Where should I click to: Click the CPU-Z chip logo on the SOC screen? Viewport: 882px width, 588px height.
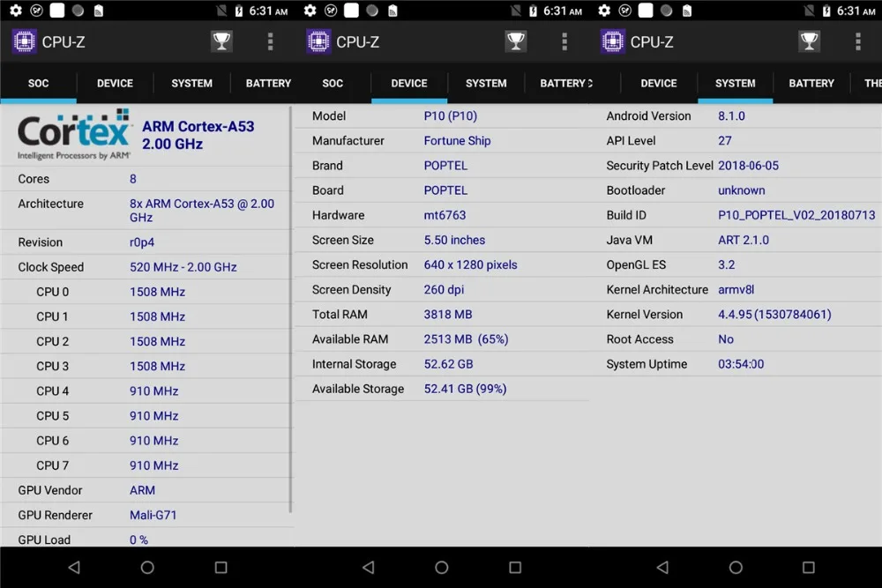click(x=24, y=41)
